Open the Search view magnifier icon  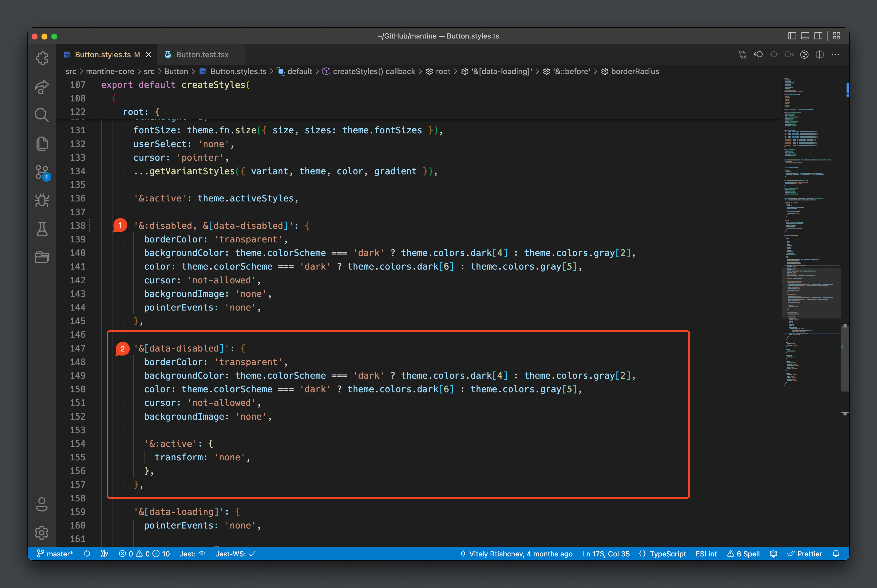tap(42, 115)
